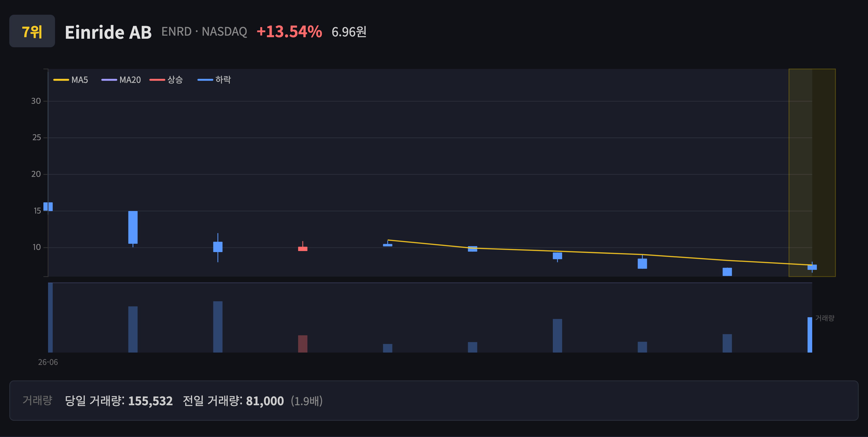Click the y-axis label 15
868x437 pixels.
[37, 211]
